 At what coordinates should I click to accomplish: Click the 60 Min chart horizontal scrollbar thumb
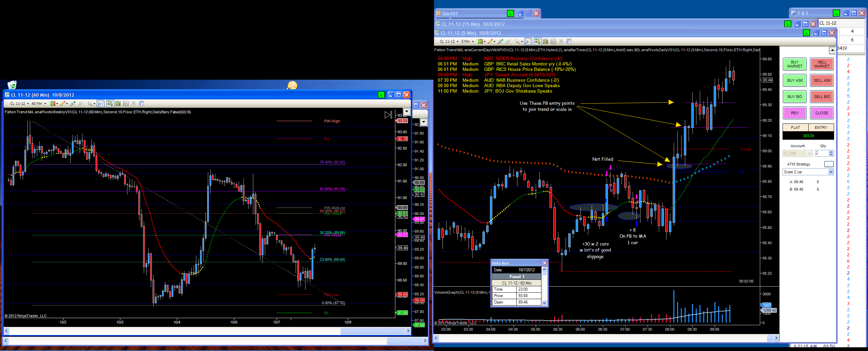point(372,331)
